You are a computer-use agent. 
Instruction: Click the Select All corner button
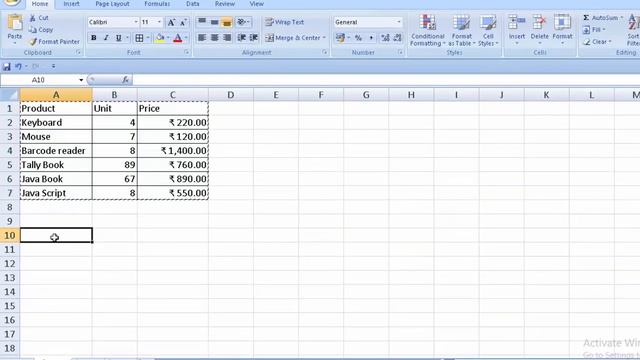click(x=9, y=95)
